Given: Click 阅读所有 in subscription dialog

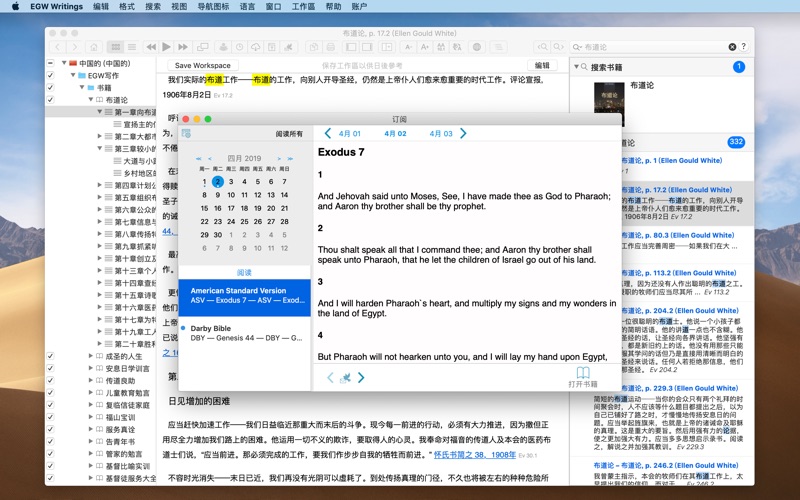Looking at the screenshot, I should 289,134.
